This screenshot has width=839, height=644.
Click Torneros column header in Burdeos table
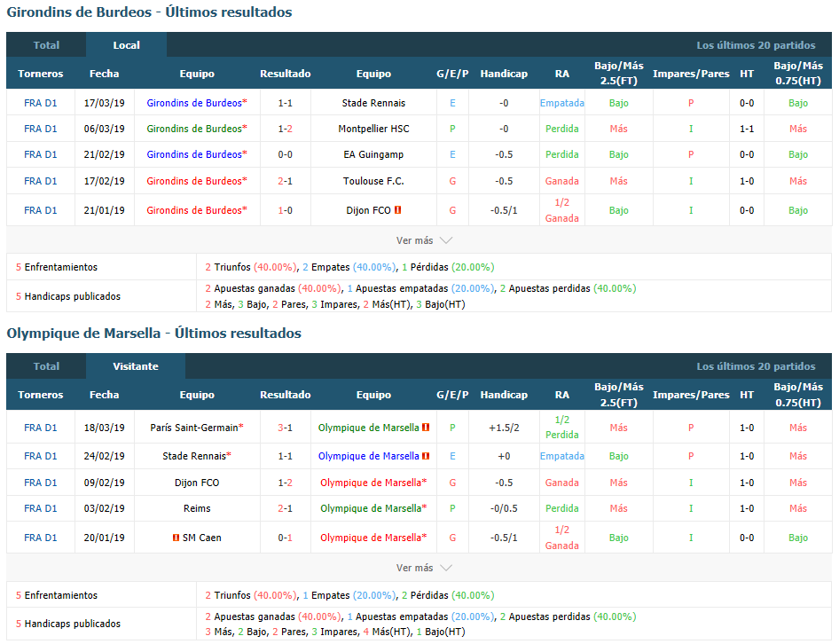pyautogui.click(x=40, y=74)
